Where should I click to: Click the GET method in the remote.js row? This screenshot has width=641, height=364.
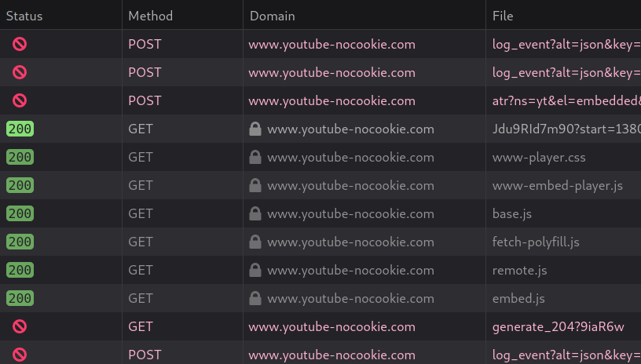141,270
